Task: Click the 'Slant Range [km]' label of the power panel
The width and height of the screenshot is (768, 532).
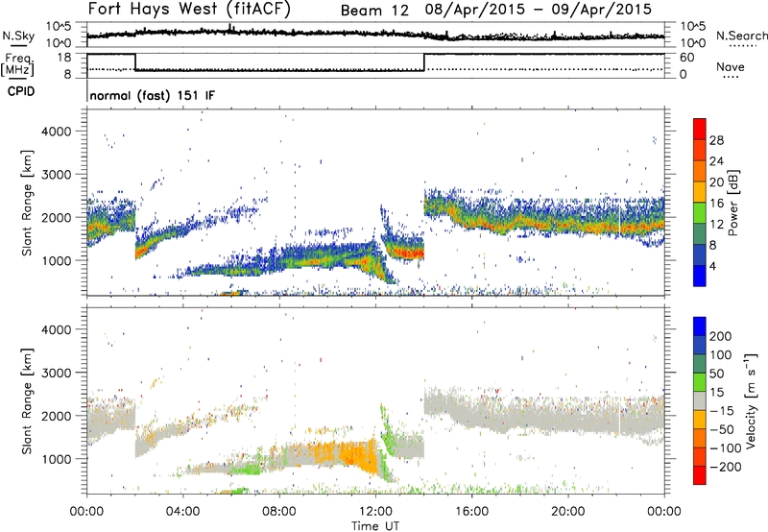Action: click(27, 203)
